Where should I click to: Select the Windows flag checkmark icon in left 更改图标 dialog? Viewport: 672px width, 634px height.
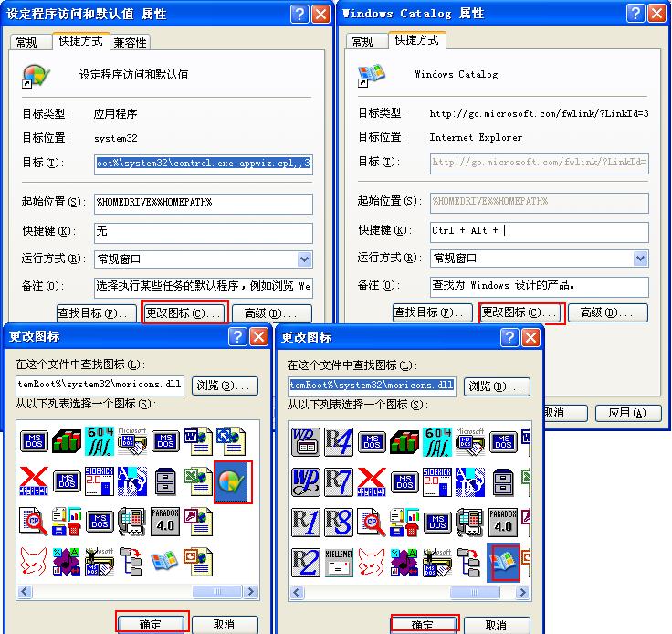pos(232,481)
